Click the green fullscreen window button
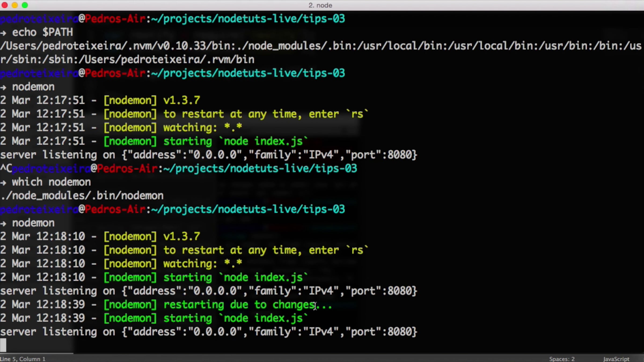The image size is (644, 362). [x=25, y=5]
